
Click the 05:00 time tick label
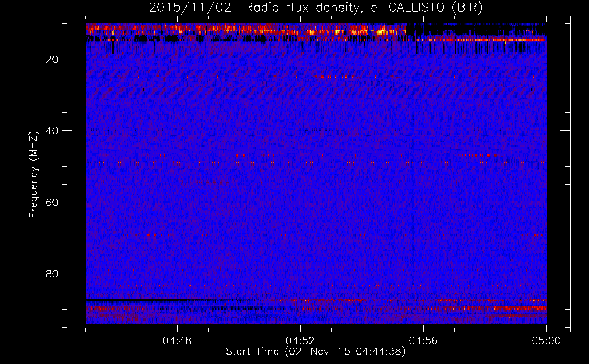(x=546, y=341)
